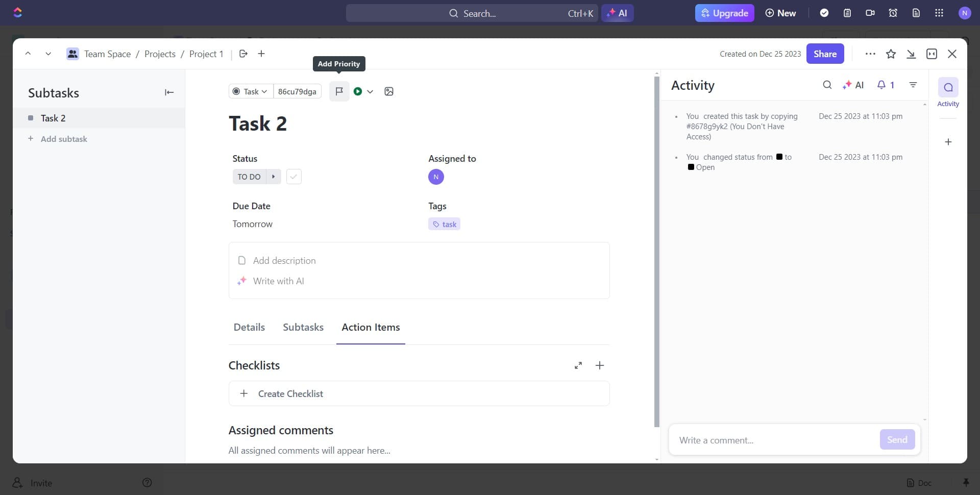Advance the TO DO status with arrow
The image size is (980, 495).
[274, 177]
